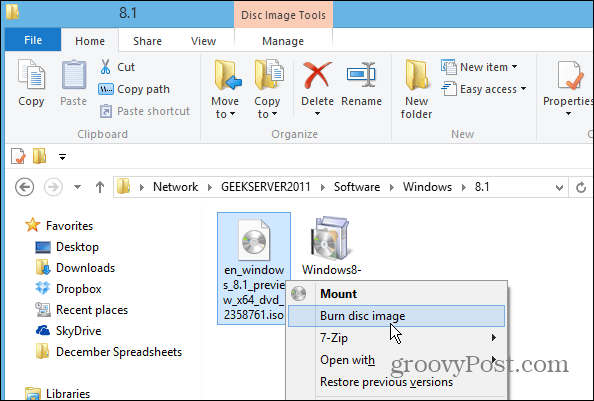Choose Restore previous versions
The image size is (594, 401).
396,382
